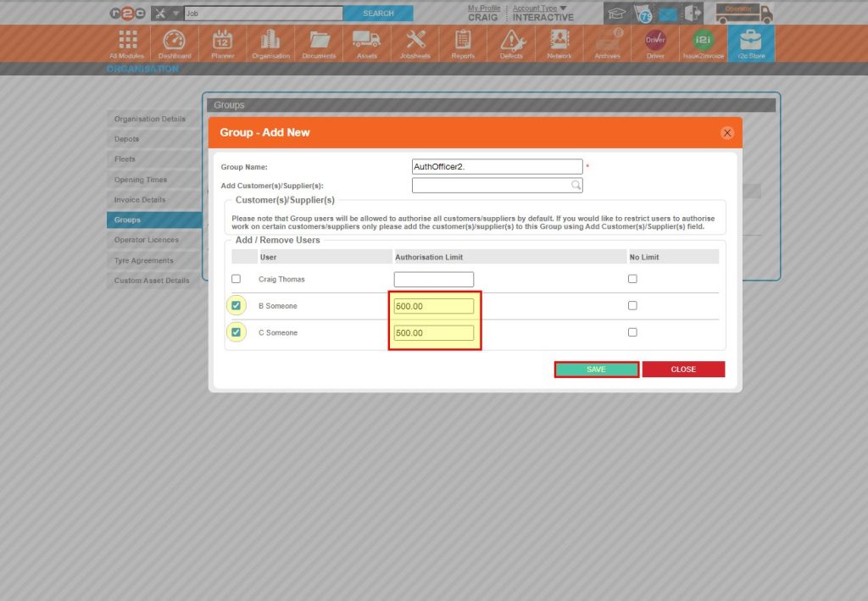This screenshot has height=601, width=868.
Task: Select the Planner icon
Action: point(222,42)
